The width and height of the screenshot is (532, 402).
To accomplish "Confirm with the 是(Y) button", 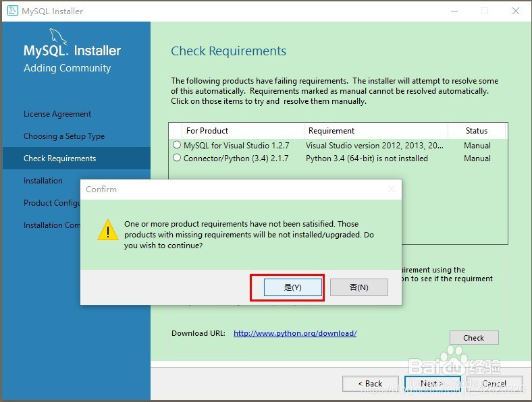I will [x=293, y=287].
